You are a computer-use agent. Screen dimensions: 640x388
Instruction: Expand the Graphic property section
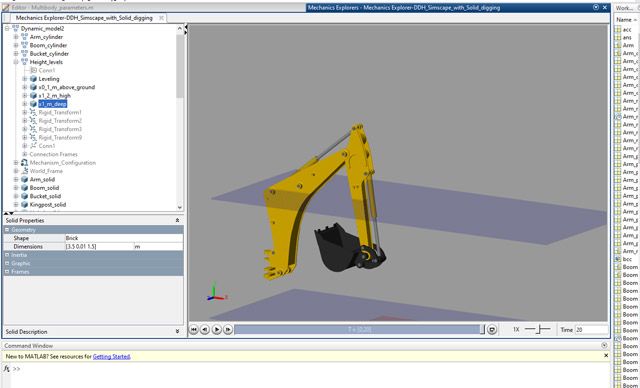pos(7,263)
